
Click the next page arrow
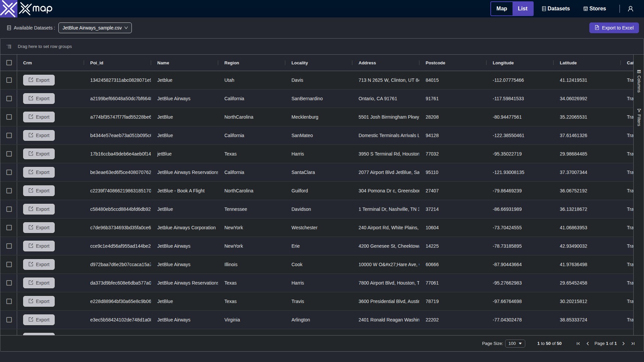pos(623,344)
